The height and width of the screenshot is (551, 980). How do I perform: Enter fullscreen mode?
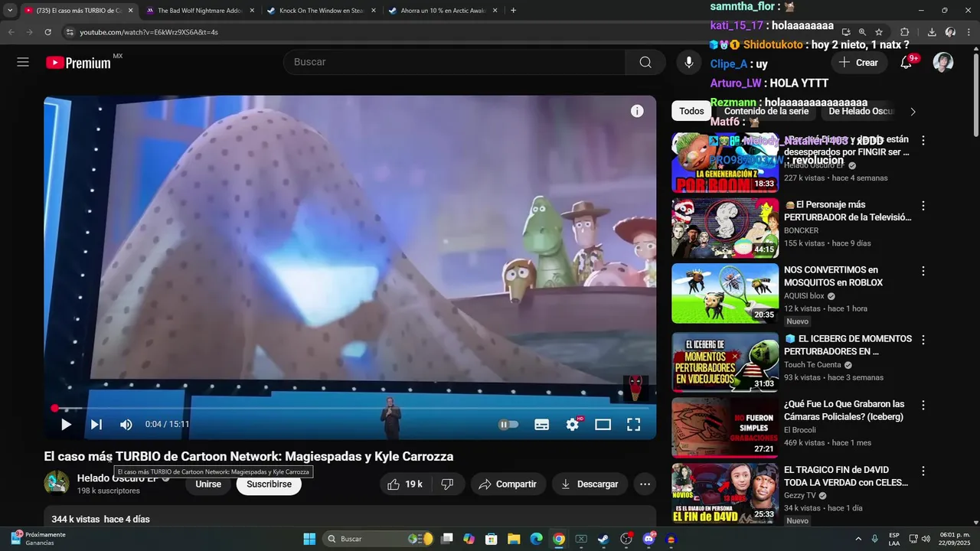tap(634, 425)
